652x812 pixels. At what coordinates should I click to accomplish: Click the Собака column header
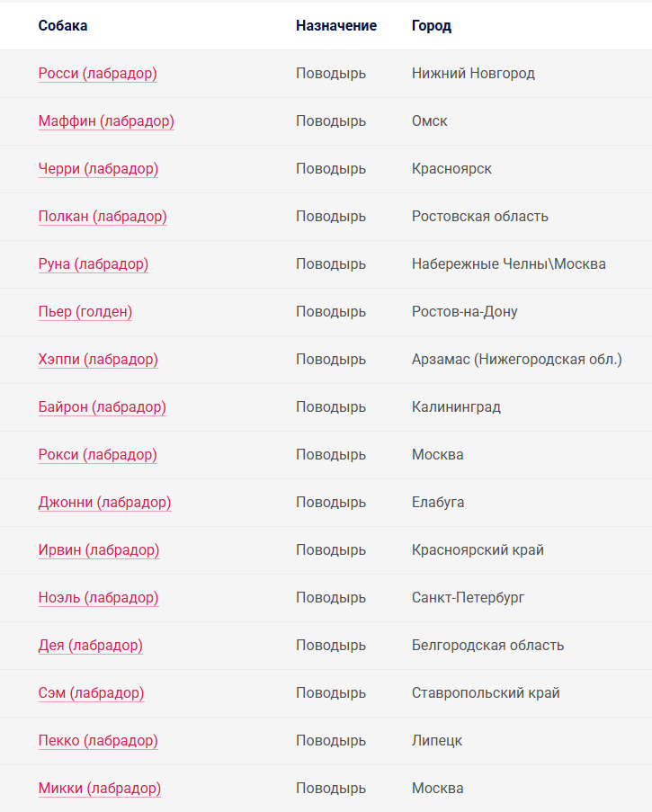coord(63,25)
